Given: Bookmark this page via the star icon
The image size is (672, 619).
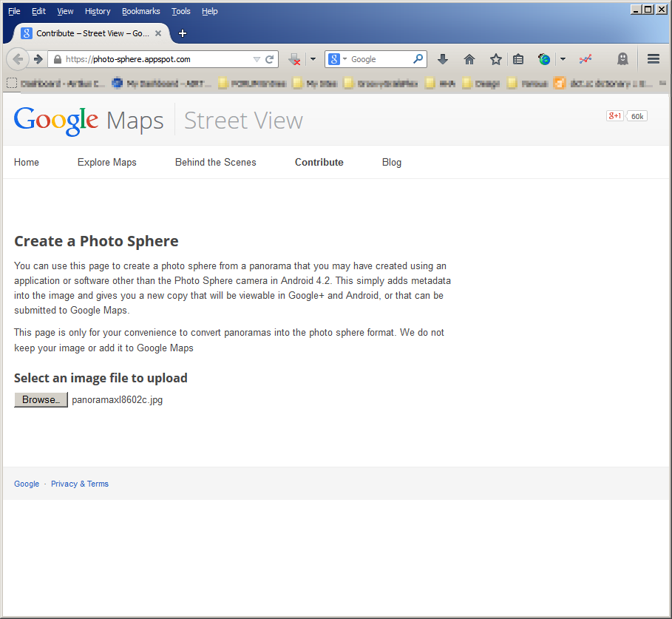Looking at the screenshot, I should (496, 58).
